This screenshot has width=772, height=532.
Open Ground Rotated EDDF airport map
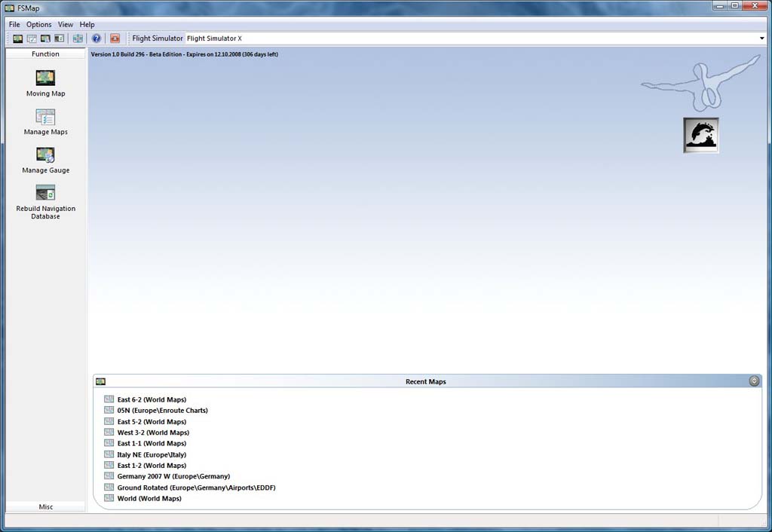pyautogui.click(x=196, y=488)
